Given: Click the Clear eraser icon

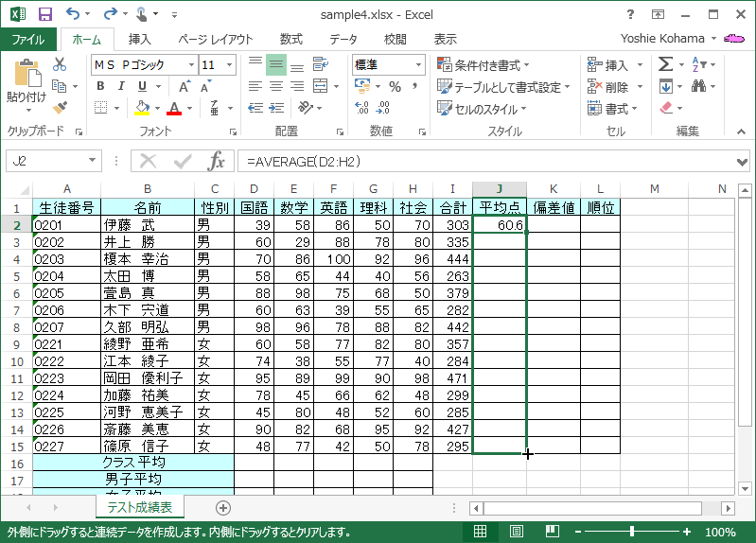Looking at the screenshot, I should coord(666,108).
